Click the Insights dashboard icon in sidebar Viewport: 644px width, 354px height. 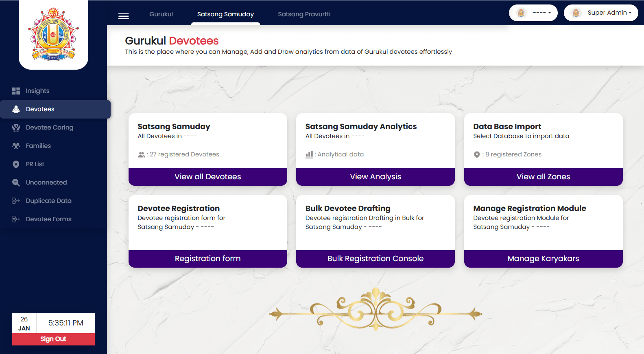pos(16,91)
